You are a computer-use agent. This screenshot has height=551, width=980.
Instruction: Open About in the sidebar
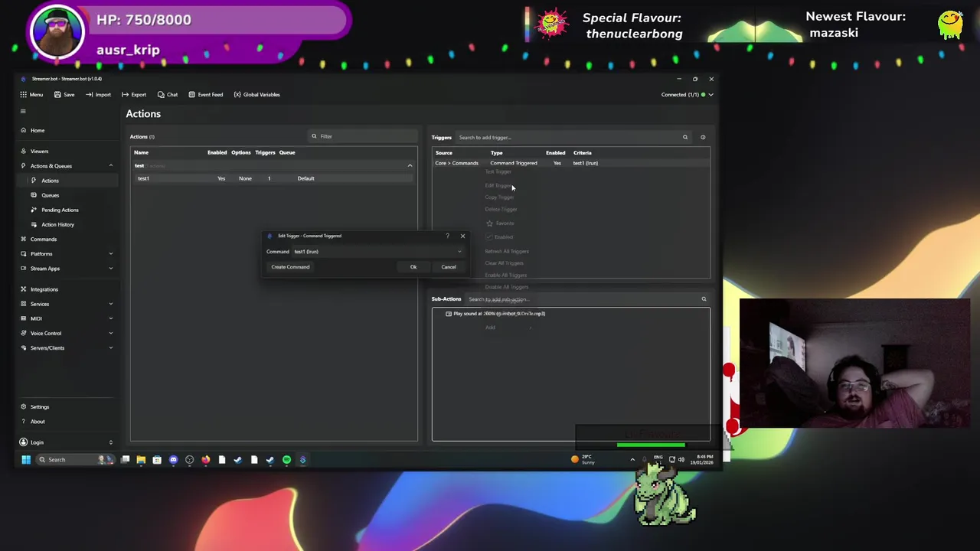click(x=38, y=421)
